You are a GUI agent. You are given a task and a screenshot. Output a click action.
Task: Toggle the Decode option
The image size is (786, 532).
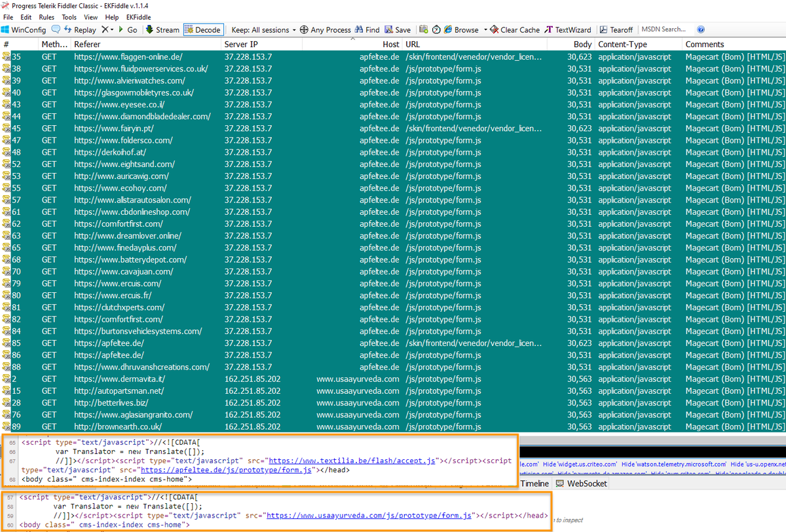click(203, 29)
